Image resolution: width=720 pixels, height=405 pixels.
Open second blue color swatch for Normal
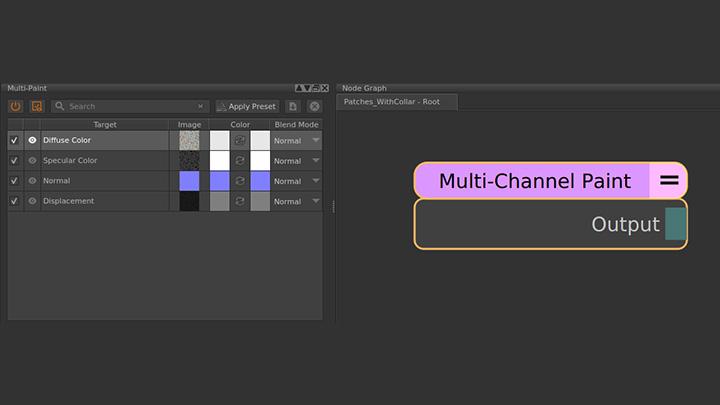coord(260,181)
